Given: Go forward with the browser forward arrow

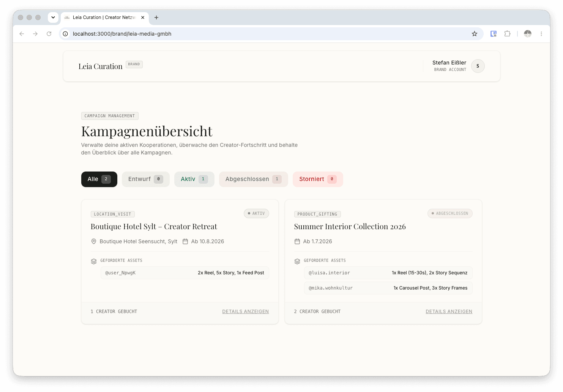Looking at the screenshot, I should point(35,34).
